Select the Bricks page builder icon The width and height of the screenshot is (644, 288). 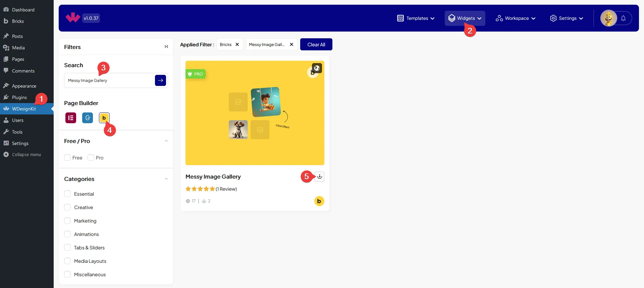(x=104, y=118)
